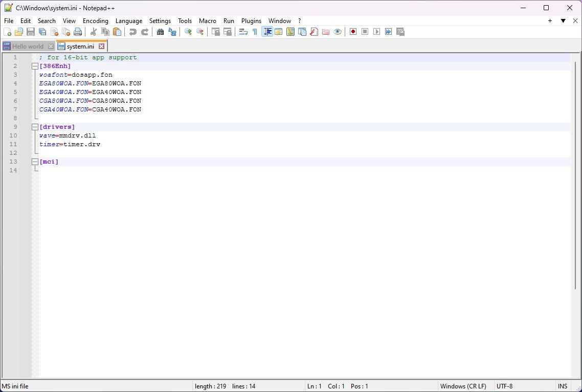Open the Find dialog via binoculars icon
Image resolution: width=582 pixels, height=392 pixels.
coord(161,32)
